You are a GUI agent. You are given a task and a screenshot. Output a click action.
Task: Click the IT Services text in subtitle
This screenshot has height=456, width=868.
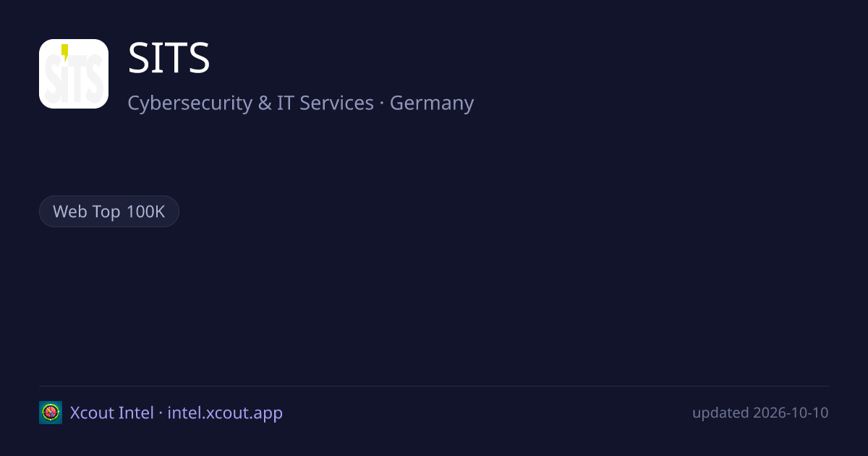click(325, 103)
